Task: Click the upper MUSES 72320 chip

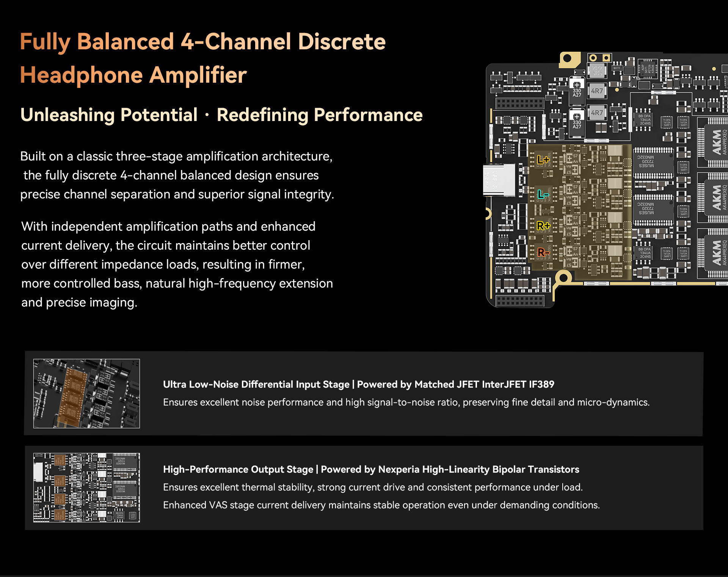Action: [x=653, y=162]
